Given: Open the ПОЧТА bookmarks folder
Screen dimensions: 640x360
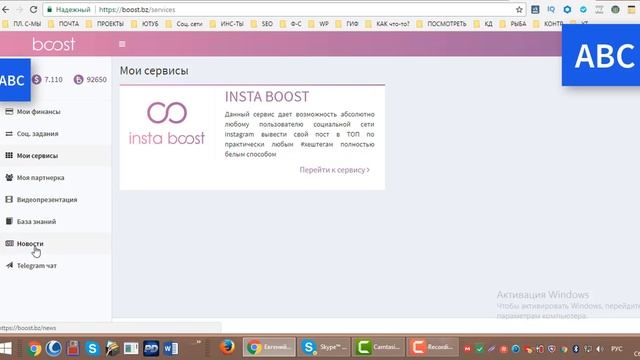Looking at the screenshot, I should [x=63, y=24].
